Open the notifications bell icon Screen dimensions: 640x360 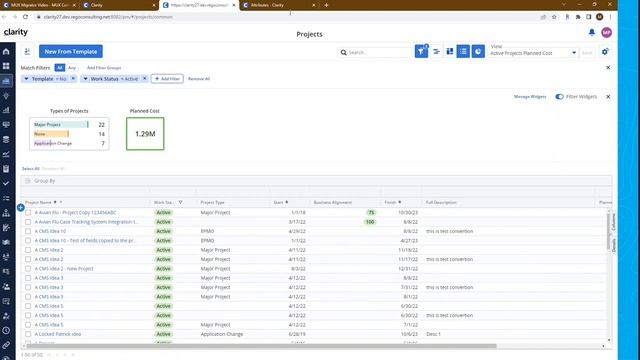pyautogui.click(x=592, y=32)
